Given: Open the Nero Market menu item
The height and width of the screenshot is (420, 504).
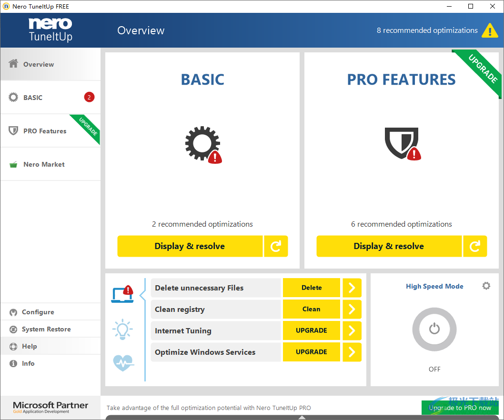Looking at the screenshot, I should point(50,164).
